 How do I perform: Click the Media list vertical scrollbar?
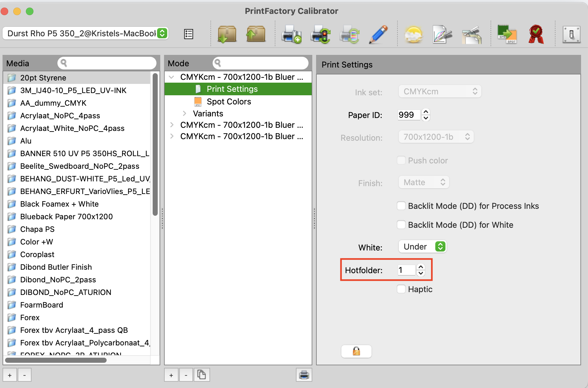click(x=155, y=144)
